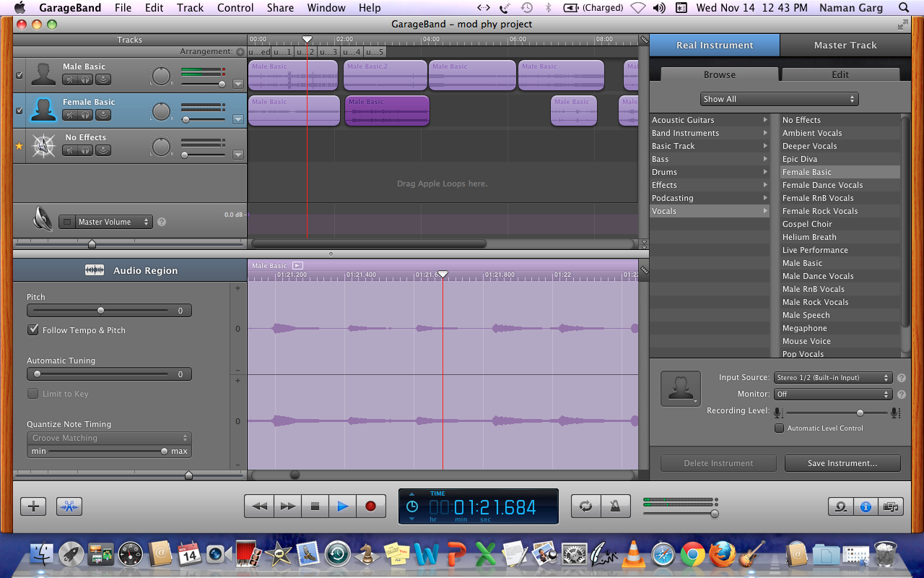
Task: Enable Automatic Level Control checkbox
Action: point(779,428)
